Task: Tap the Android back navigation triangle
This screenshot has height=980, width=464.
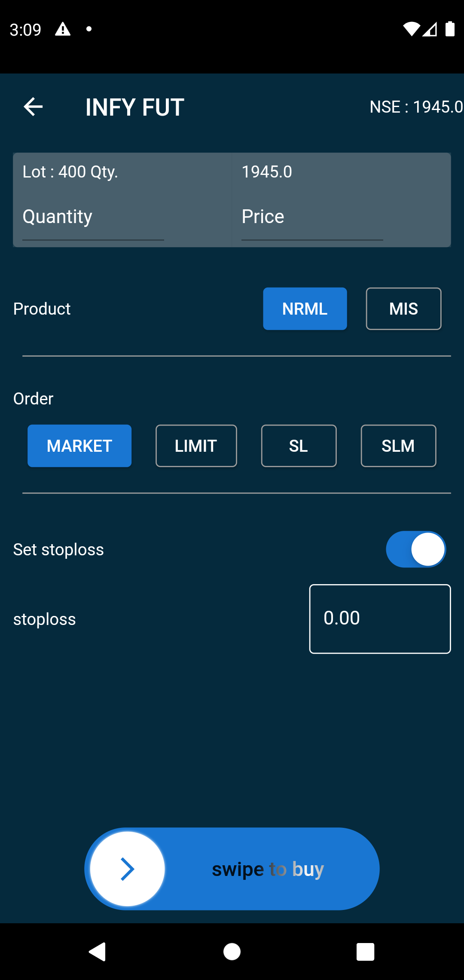Action: click(98, 951)
